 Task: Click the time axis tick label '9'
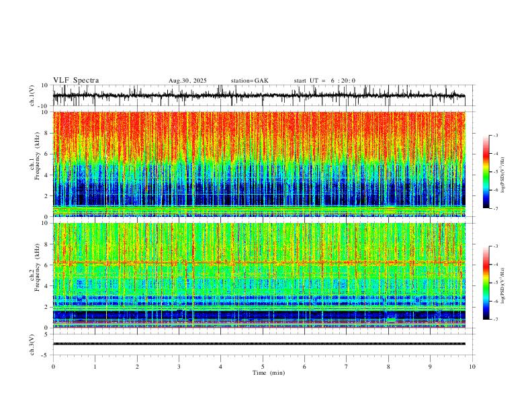click(x=430, y=367)
